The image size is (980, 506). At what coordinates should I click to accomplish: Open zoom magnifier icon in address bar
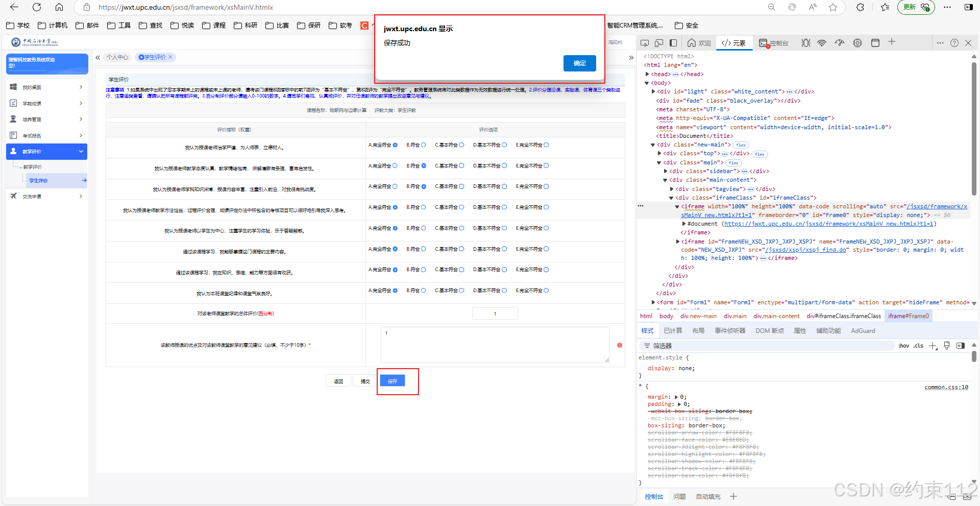pos(771,7)
